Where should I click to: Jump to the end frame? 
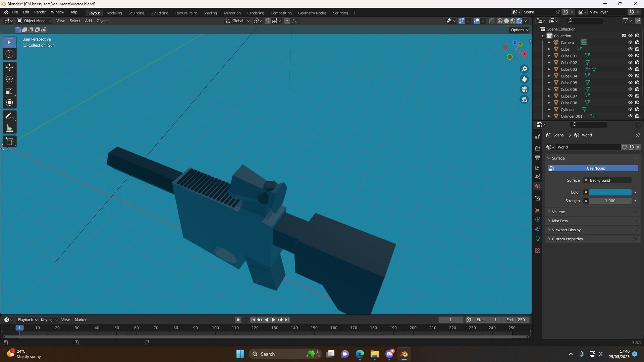pyautogui.click(x=287, y=320)
